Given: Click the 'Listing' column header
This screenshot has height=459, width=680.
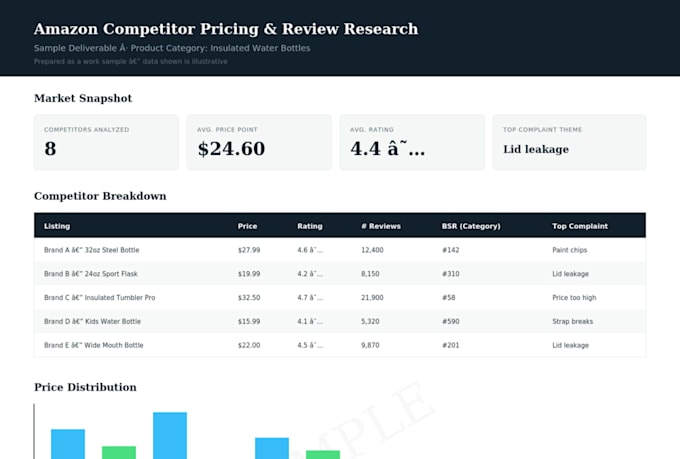Looking at the screenshot, I should click(57, 226).
